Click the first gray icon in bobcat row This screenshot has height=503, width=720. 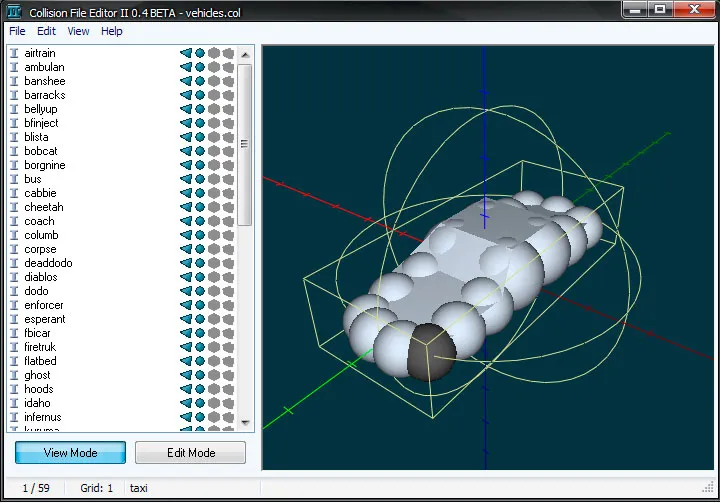pyautogui.click(x=213, y=151)
